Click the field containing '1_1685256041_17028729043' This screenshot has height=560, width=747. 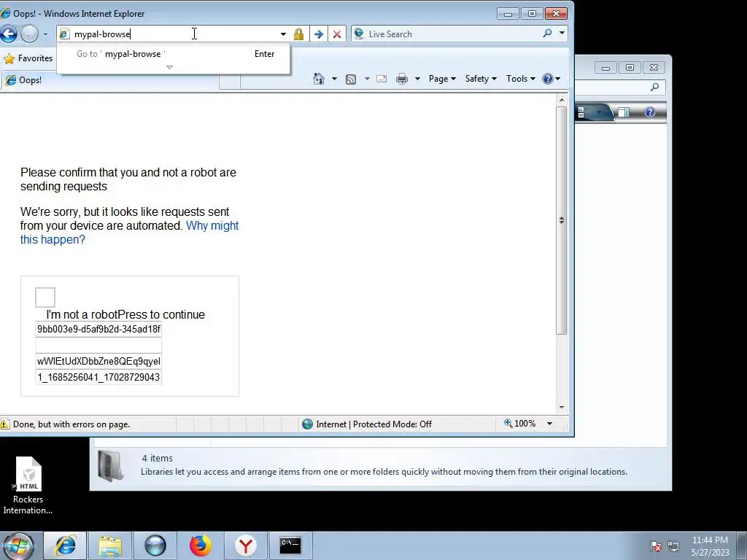98,377
